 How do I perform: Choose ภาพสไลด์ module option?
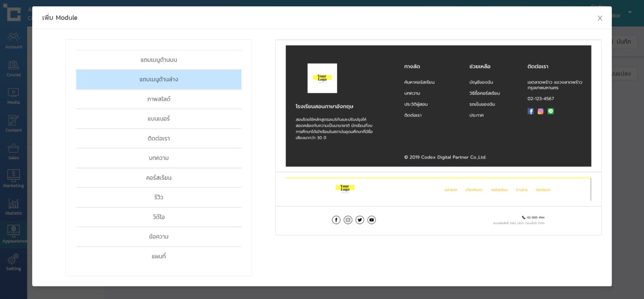coord(159,99)
